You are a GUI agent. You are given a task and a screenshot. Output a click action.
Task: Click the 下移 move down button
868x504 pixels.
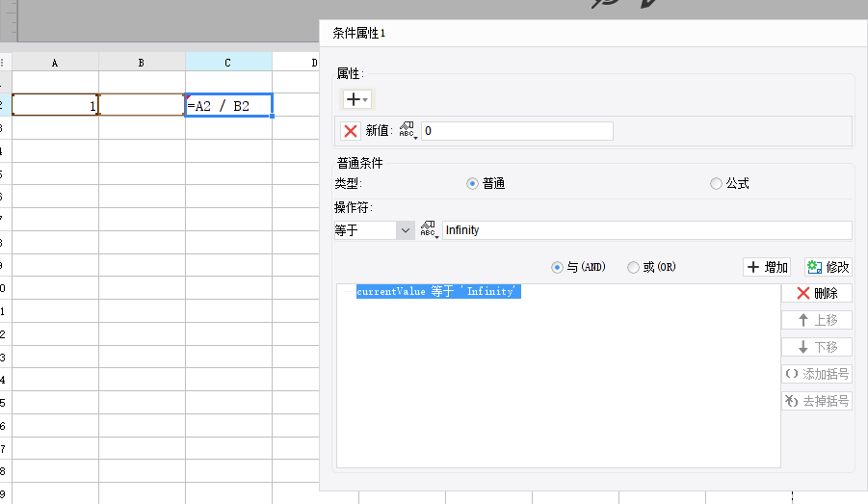click(816, 347)
